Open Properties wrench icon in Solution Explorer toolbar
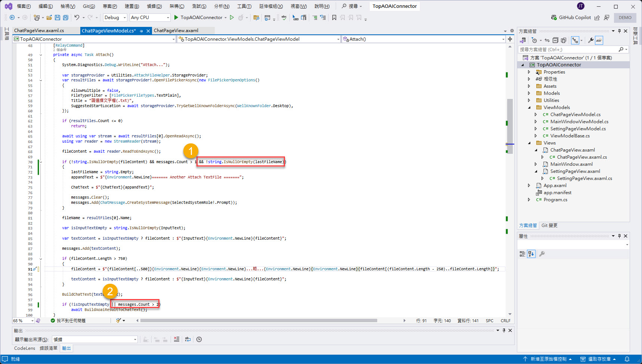The image size is (642, 364). pyautogui.click(x=591, y=40)
